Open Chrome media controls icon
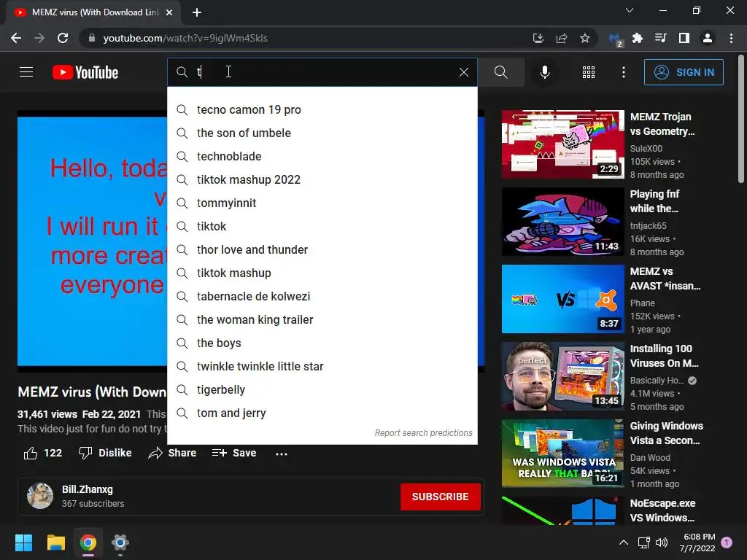Viewport: 747px width, 560px height. (660, 38)
